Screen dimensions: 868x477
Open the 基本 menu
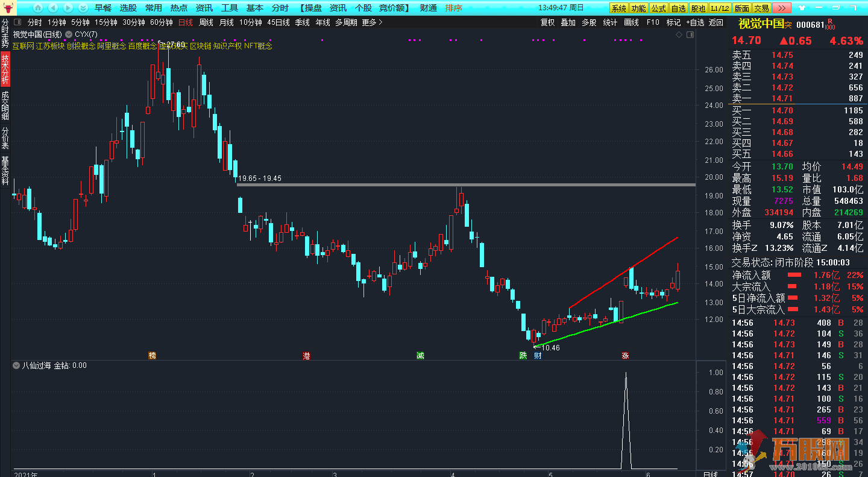click(x=255, y=8)
